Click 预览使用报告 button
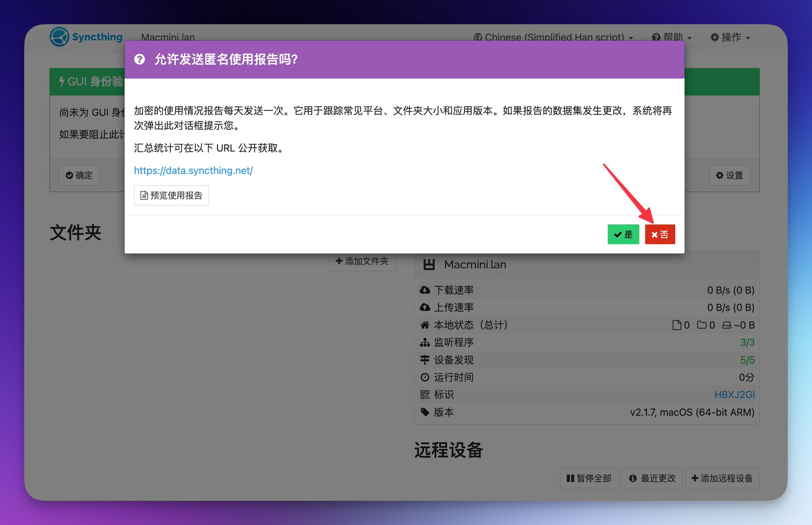Viewport: 812px width, 525px height. pyautogui.click(x=171, y=195)
